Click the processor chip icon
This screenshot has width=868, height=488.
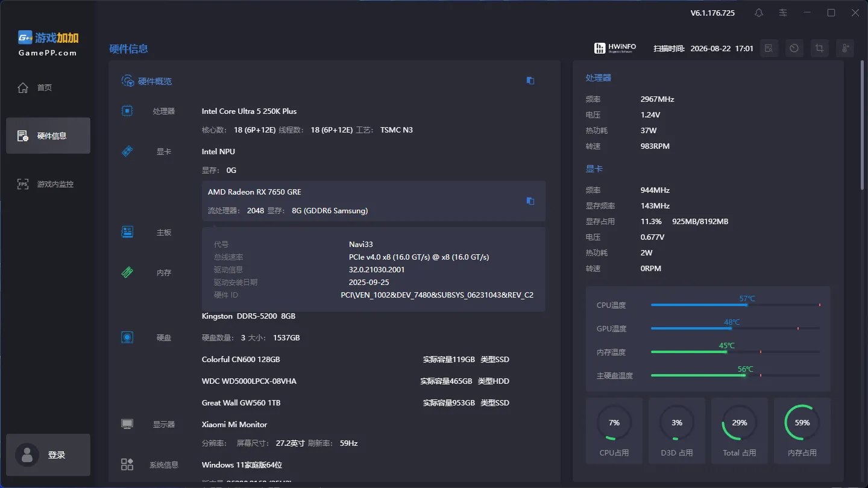[127, 111]
